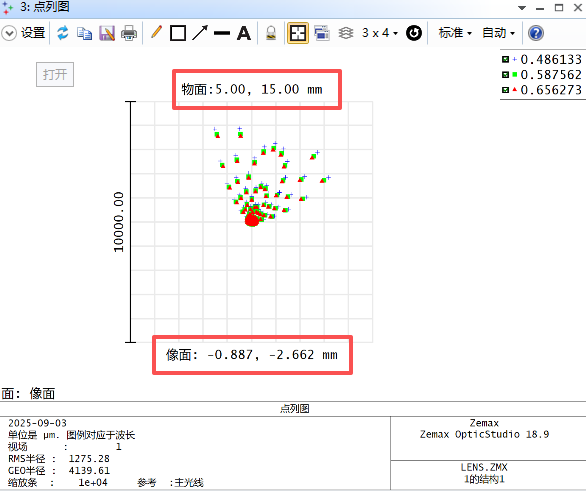The width and height of the screenshot is (586, 491).
Task: Click the 物面:5.00, 15.00 mm label
Action: tap(252, 89)
